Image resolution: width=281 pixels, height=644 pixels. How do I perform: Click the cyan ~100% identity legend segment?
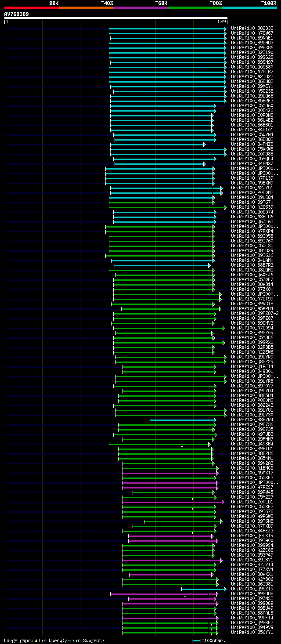(249, 7)
